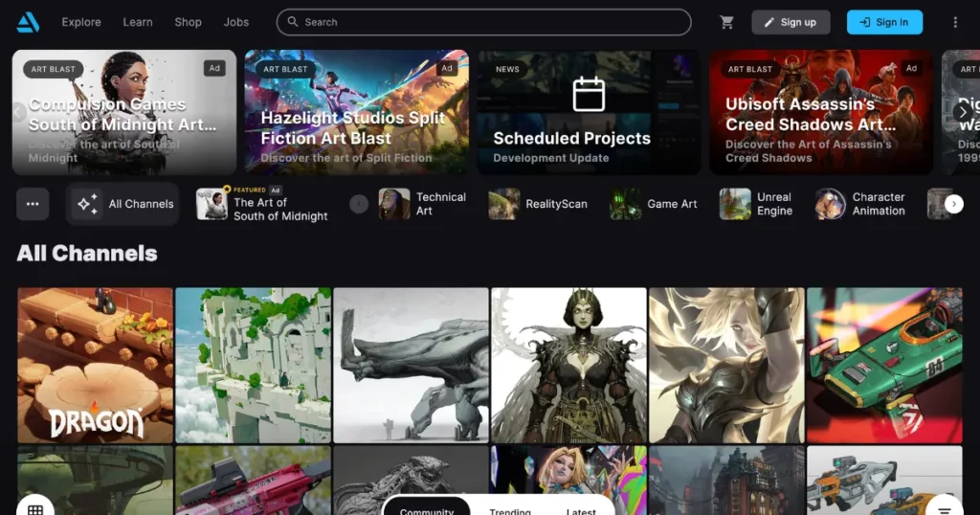This screenshot has height=515, width=980.
Task: Click the arrow icon on Sign In
Action: click(865, 23)
